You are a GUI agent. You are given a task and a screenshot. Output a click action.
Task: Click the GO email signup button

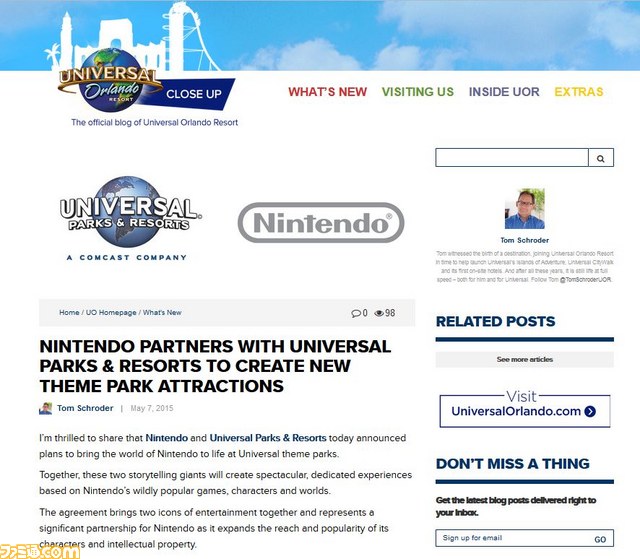pos(600,539)
